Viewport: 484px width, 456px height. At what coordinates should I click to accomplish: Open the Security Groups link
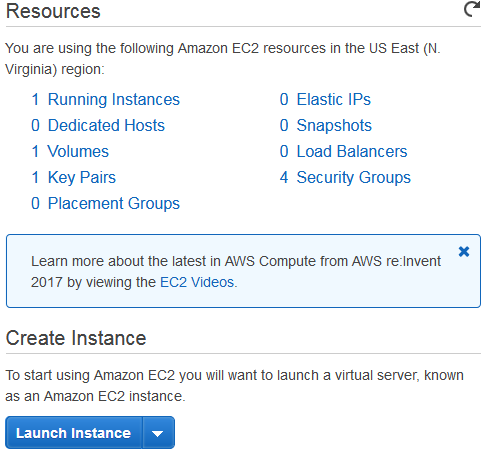point(354,177)
